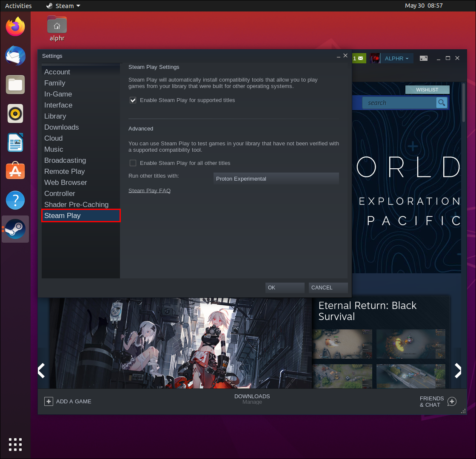Click the store page vertical scrollbar
The width and height of the screenshot is (476, 459).
click(463, 103)
